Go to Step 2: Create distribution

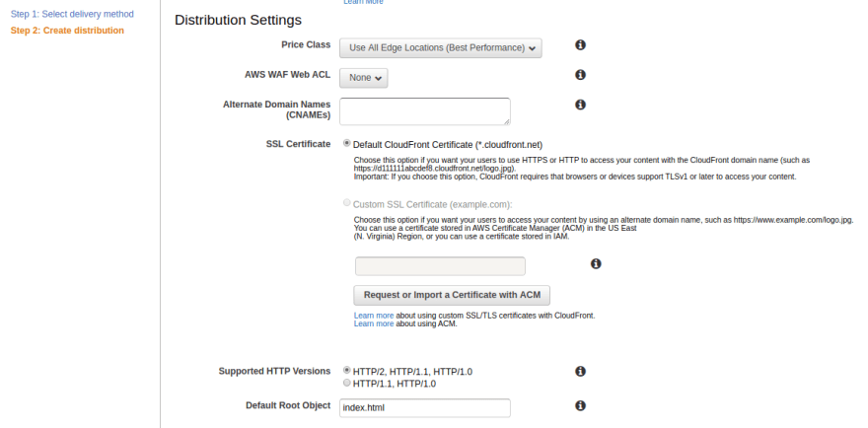[67, 31]
